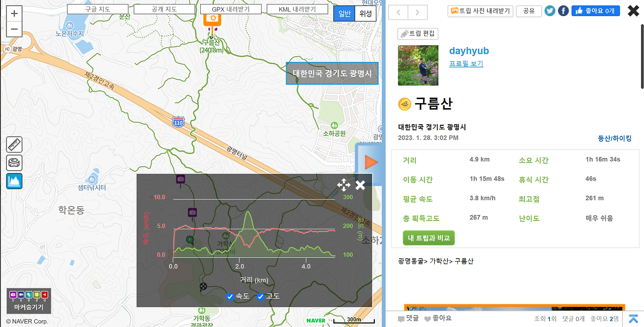Click the red flag marker pin icon
The width and height of the screenshot is (644, 327).
44,295
